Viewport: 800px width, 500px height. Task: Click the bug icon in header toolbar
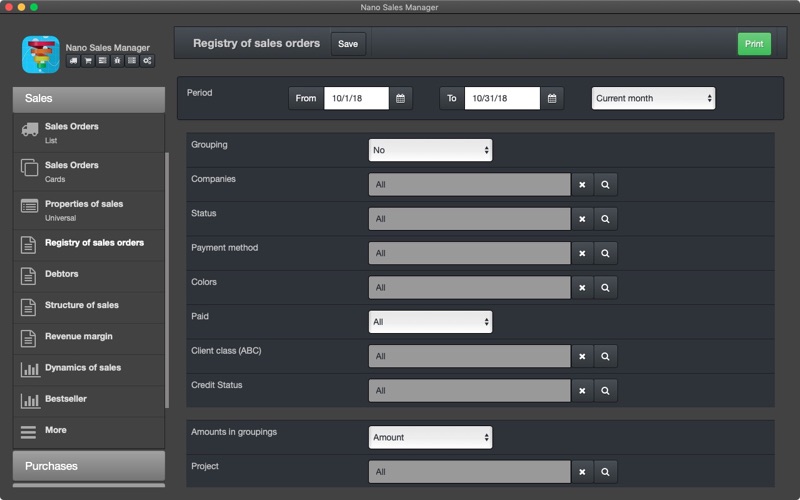[117, 61]
